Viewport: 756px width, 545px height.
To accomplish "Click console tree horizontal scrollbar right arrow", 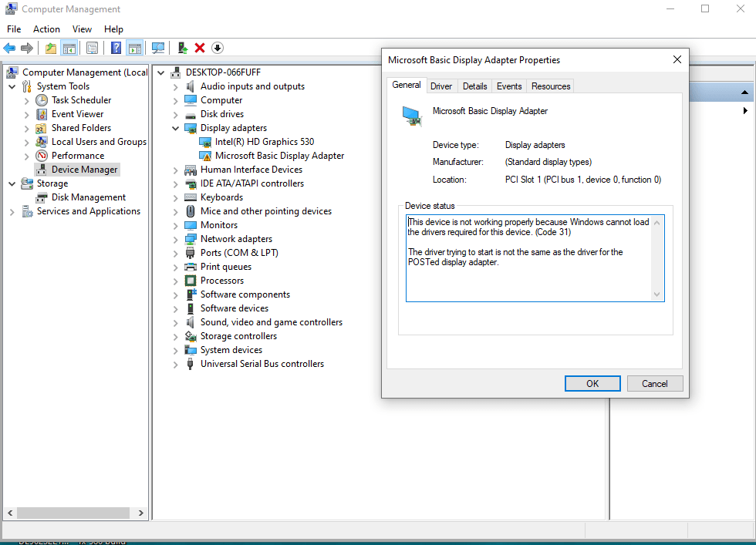I will pos(140,513).
